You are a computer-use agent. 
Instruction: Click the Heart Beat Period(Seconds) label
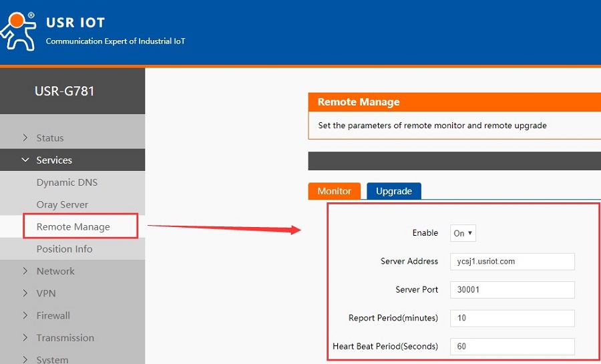[385, 346]
